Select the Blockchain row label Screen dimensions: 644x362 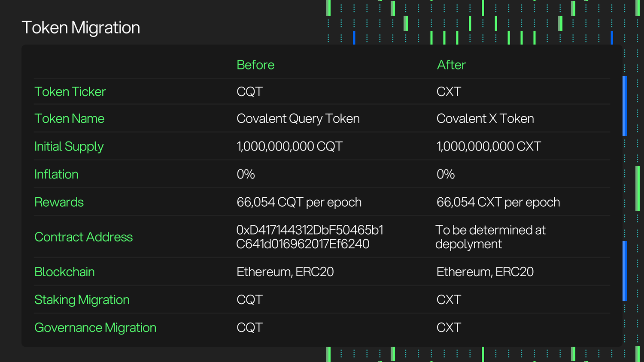[64, 271]
